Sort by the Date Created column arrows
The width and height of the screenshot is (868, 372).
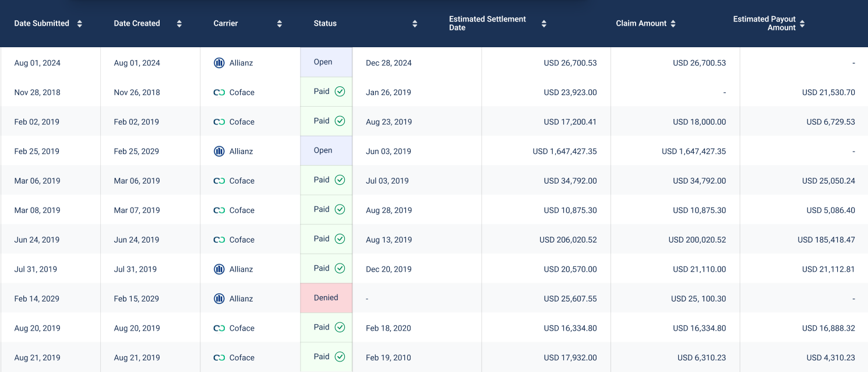pyautogui.click(x=179, y=24)
